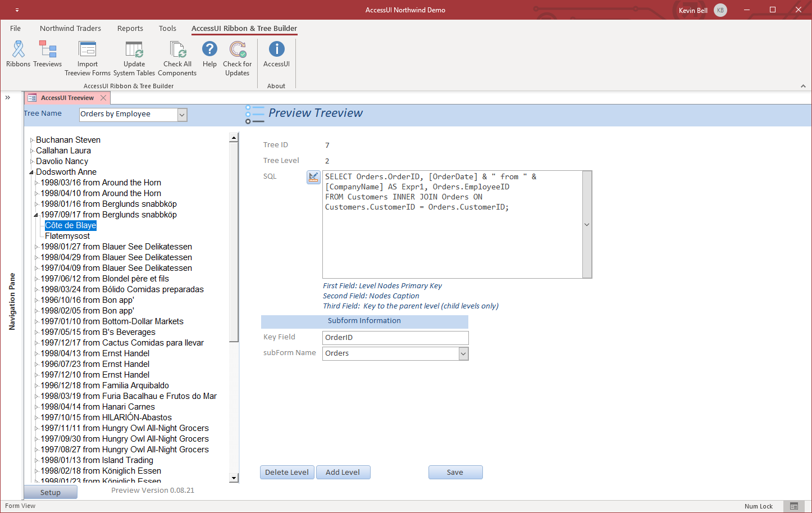Run Check All Components icon
This screenshot has height=513, width=812.
[x=177, y=58]
